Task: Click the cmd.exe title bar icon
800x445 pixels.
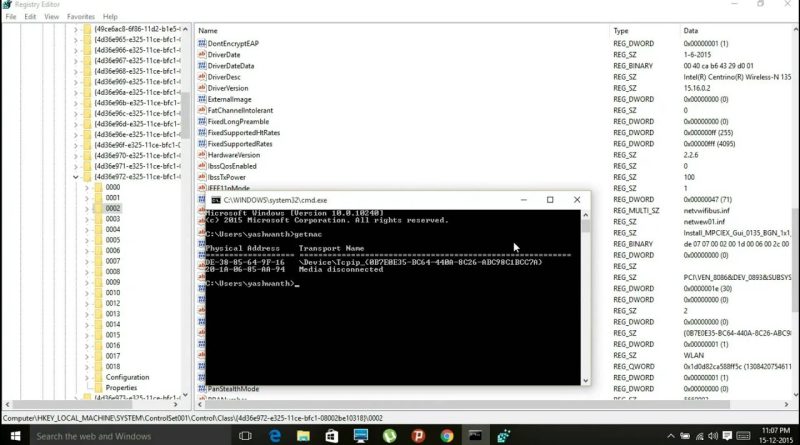Action: click(216, 200)
